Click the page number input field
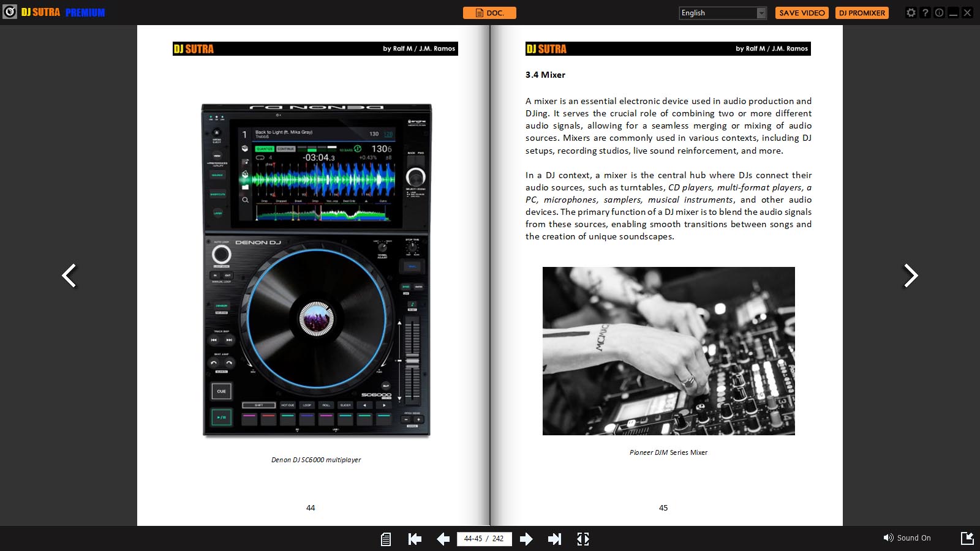The image size is (980, 551). click(484, 539)
